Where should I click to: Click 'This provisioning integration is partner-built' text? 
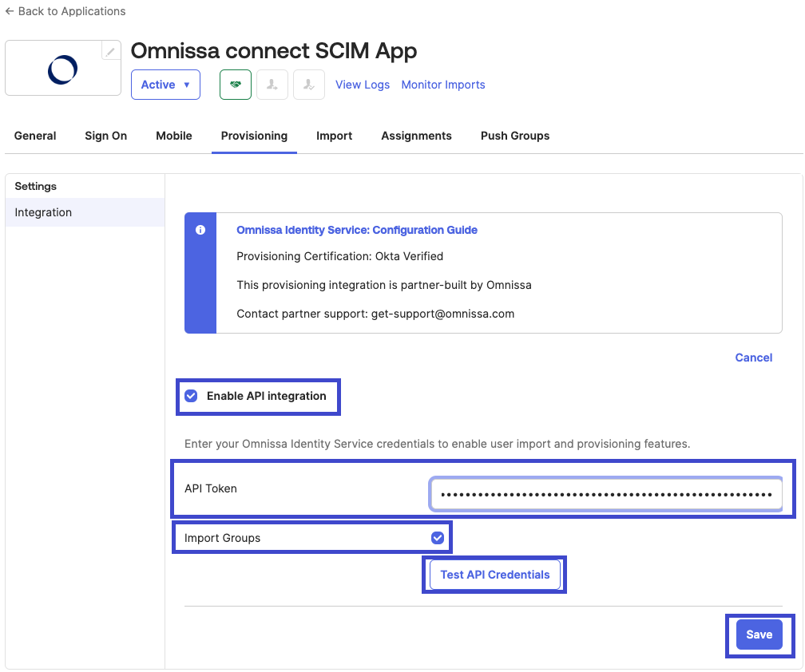[384, 285]
